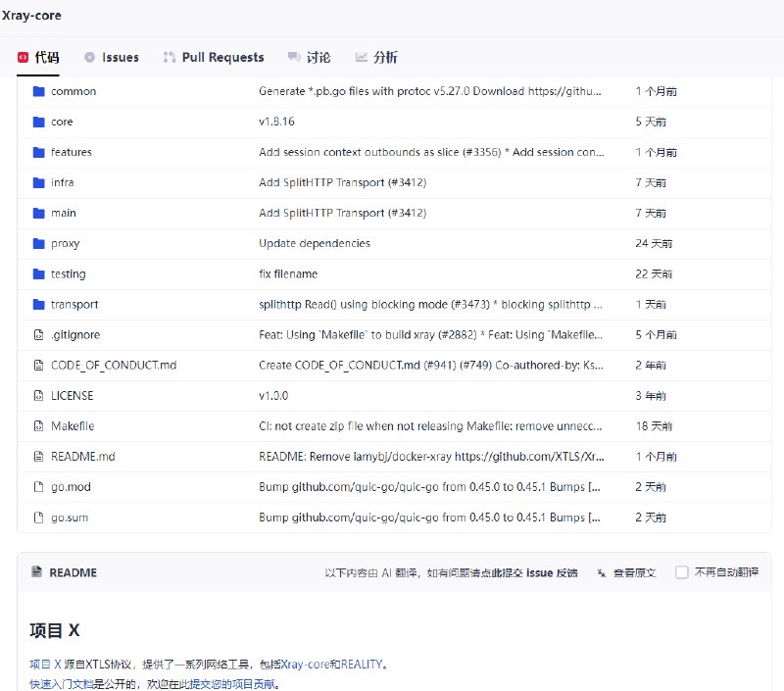This screenshot has width=784, height=691.
Task: Click the go.sum file icon
Action: point(36,517)
